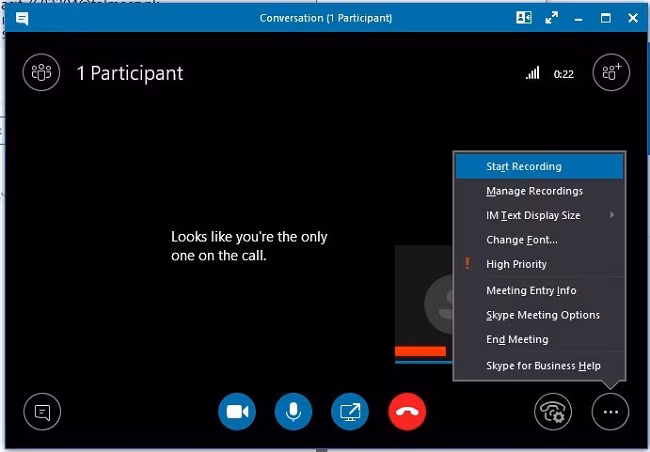Start your video with the camera button

[x=237, y=411]
